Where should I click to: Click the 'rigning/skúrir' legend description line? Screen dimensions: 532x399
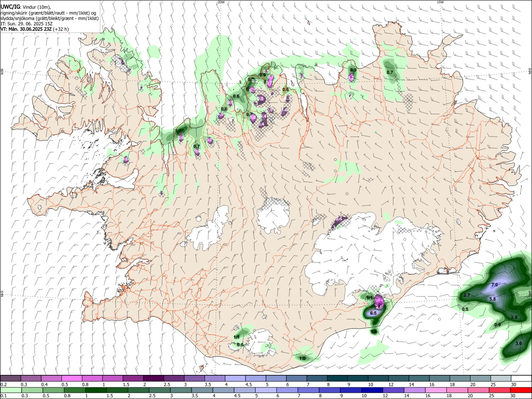(48, 13)
